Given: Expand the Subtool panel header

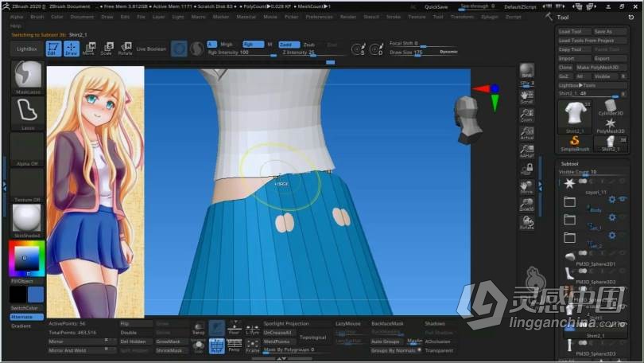Looking at the screenshot, I should tap(569, 164).
